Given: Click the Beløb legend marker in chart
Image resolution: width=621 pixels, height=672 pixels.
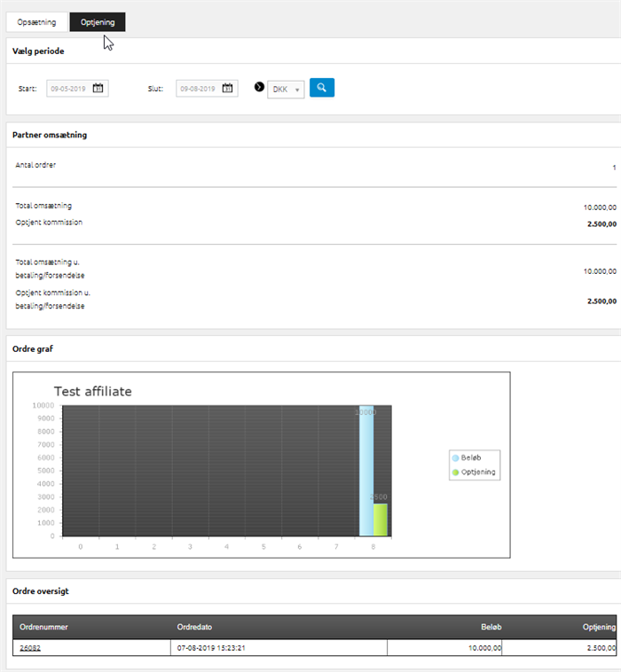Looking at the screenshot, I should pyautogui.click(x=456, y=458).
